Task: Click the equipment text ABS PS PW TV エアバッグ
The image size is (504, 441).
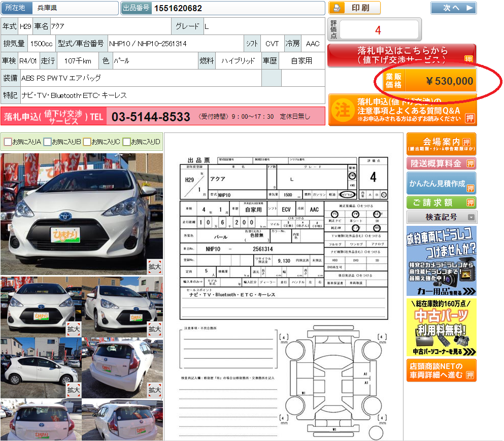Action: click(61, 78)
